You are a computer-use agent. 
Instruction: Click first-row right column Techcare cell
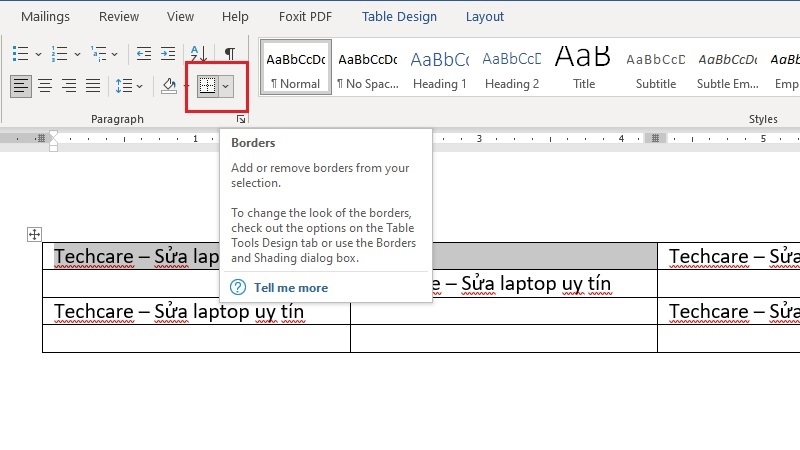(x=734, y=256)
